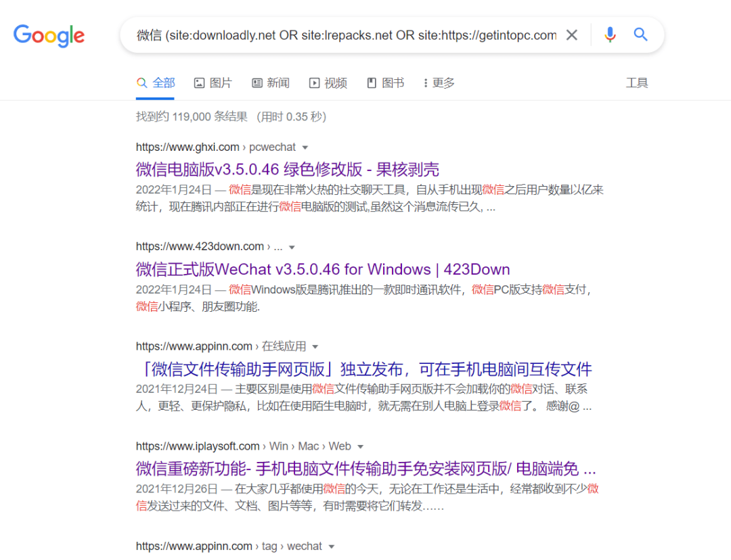Image resolution: width=731 pixels, height=560 pixels.
Task: Expand the dropdown next to ghxi.com result URL
Action: [305, 147]
